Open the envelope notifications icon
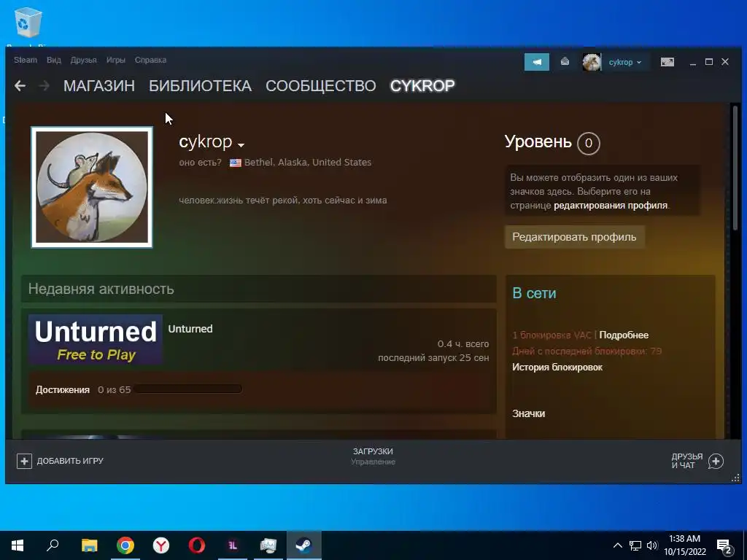 [565, 61]
